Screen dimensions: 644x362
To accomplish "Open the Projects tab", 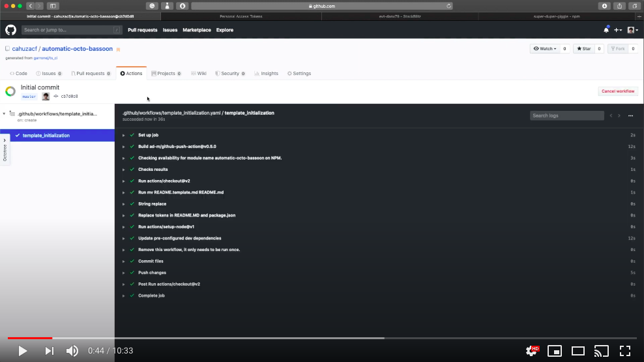I will click(x=166, y=74).
